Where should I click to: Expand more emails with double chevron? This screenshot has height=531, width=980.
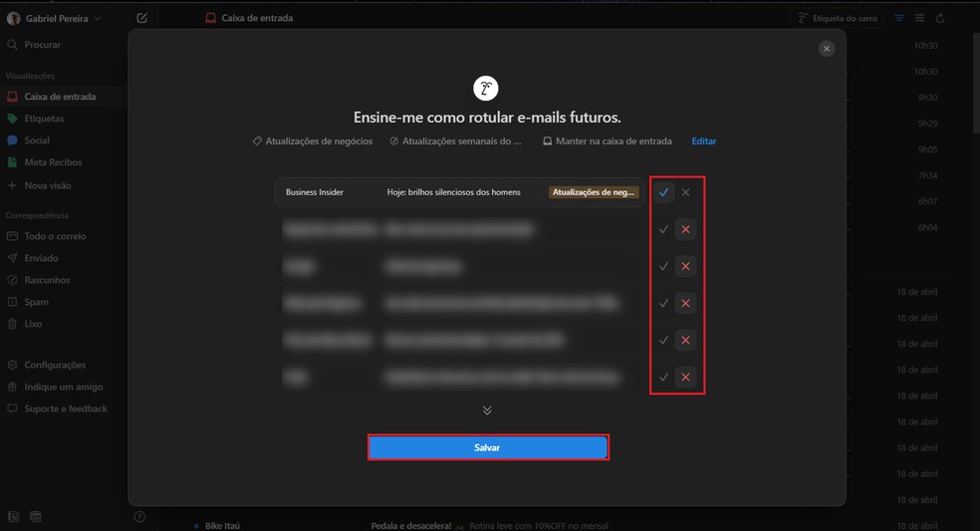(487, 410)
